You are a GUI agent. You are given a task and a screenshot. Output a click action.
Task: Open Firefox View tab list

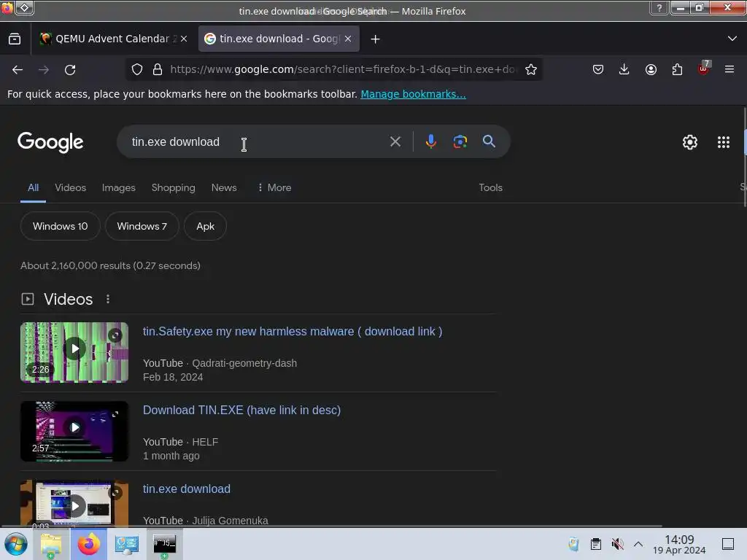tap(15, 39)
